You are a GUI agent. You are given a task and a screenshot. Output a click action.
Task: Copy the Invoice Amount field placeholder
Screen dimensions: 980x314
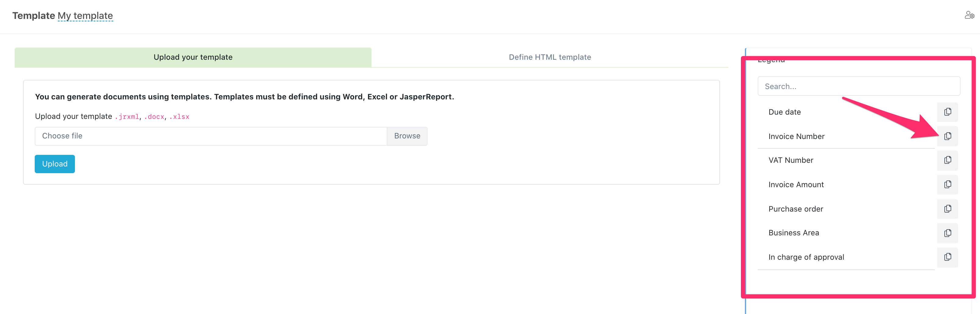[x=947, y=185]
